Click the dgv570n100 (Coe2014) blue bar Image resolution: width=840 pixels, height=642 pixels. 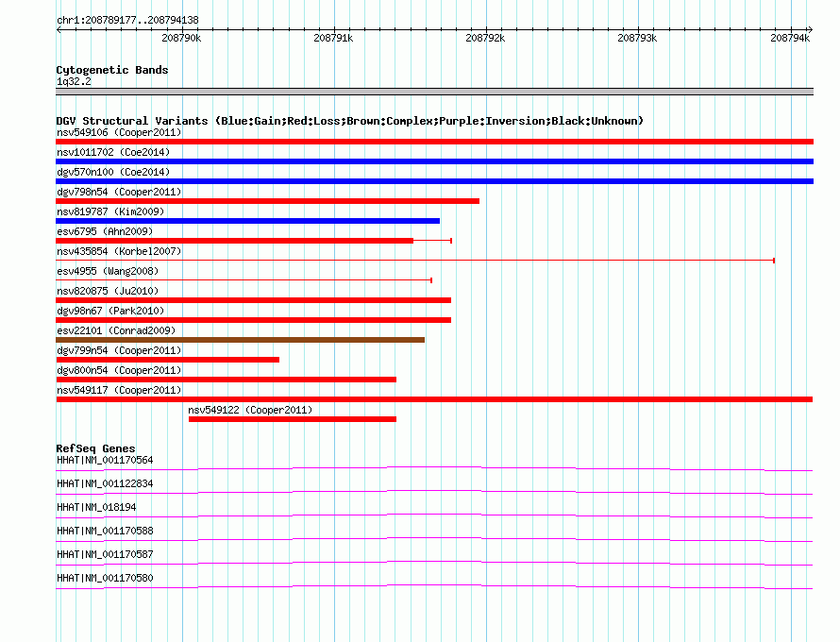[434, 181]
